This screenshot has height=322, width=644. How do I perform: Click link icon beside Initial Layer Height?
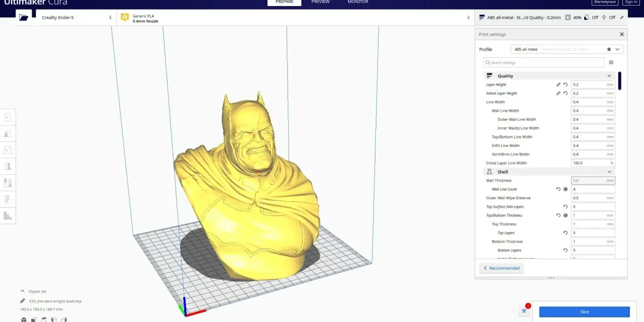(x=558, y=93)
